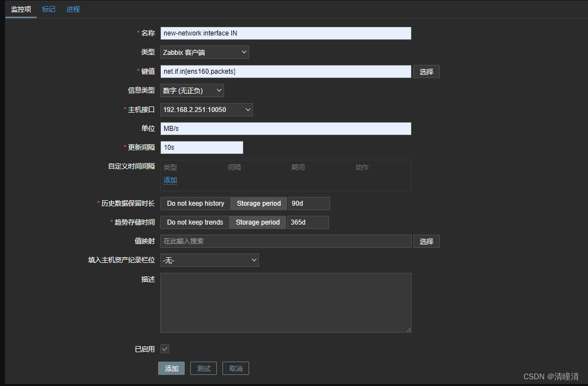Click the 间隔 column header in custom intervals
588x386 pixels.
click(235, 167)
